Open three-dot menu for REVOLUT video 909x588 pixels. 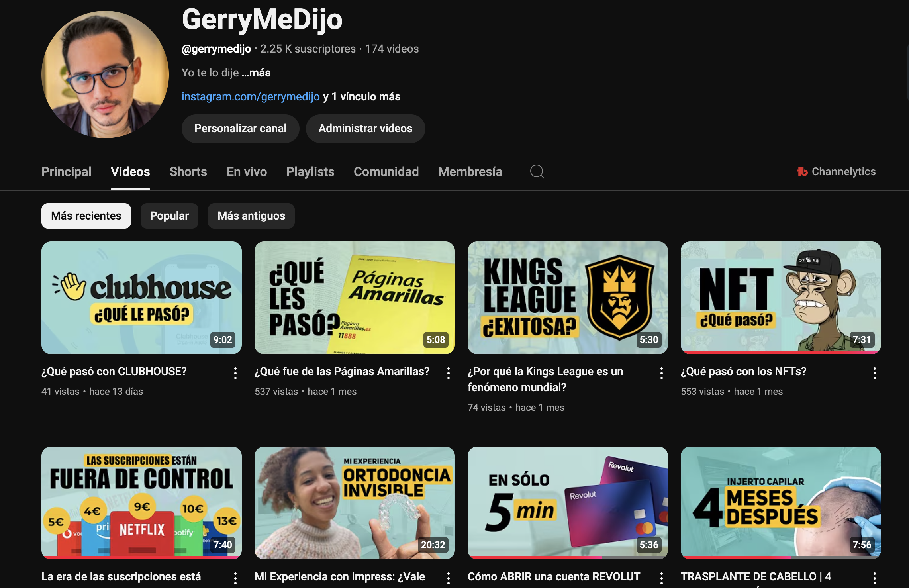pos(662,578)
